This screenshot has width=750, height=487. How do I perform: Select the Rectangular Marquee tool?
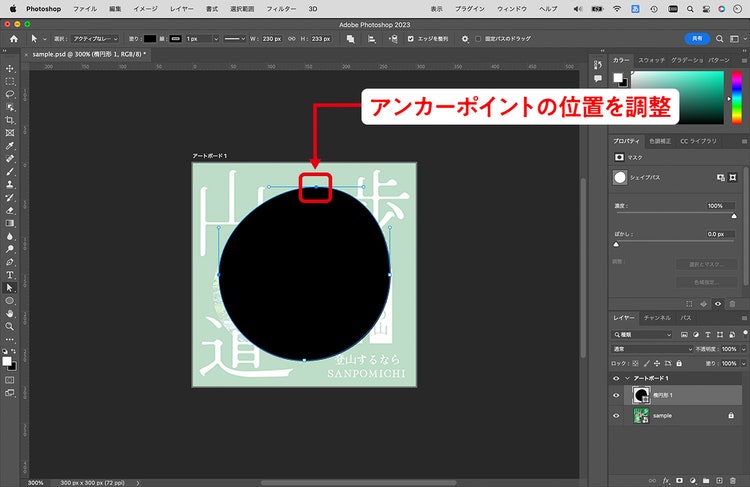click(10, 81)
